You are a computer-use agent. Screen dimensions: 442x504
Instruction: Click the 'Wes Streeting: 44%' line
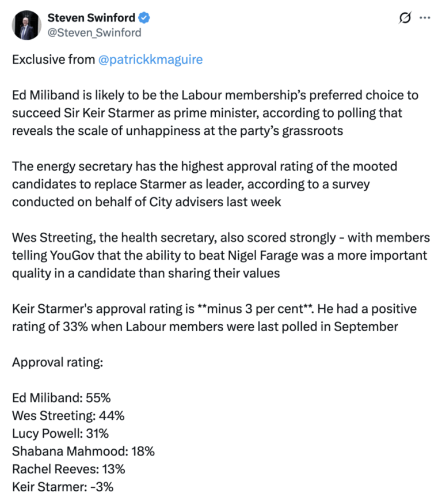pyautogui.click(x=68, y=415)
